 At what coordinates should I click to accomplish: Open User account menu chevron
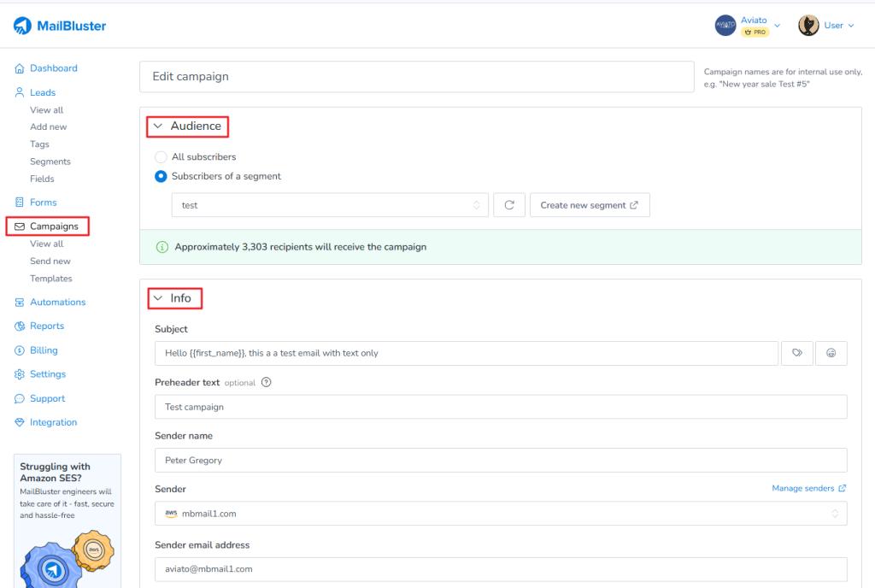pyautogui.click(x=851, y=26)
